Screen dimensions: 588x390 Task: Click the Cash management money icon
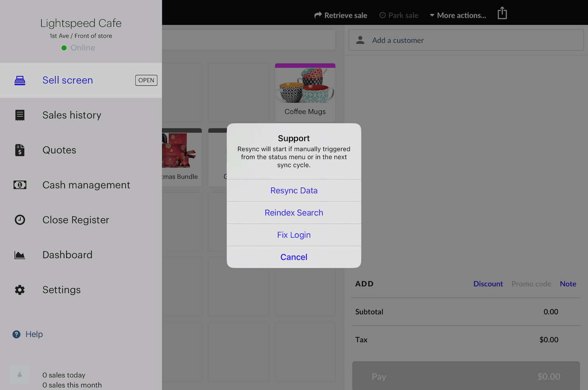(20, 185)
